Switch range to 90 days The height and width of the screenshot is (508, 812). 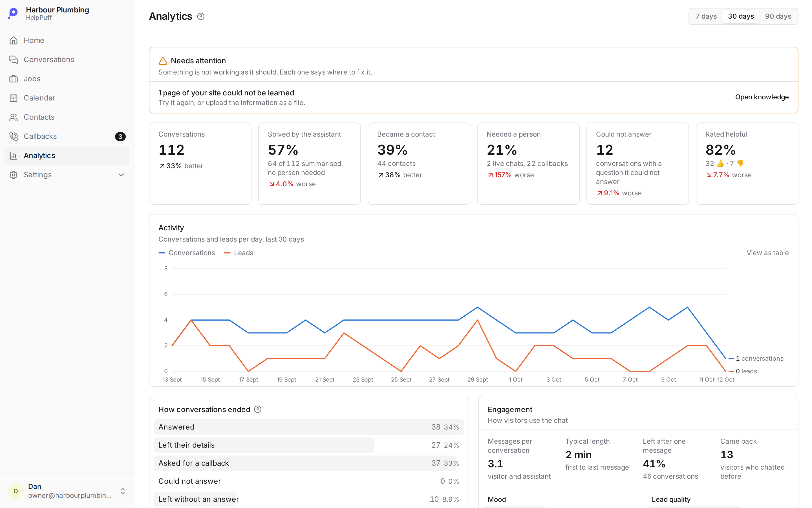click(778, 16)
